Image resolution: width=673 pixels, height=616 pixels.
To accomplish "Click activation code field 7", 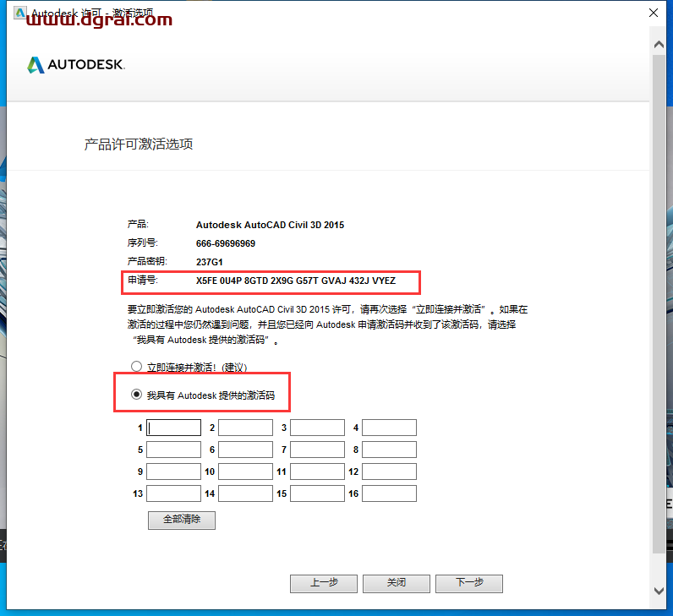I will point(318,450).
